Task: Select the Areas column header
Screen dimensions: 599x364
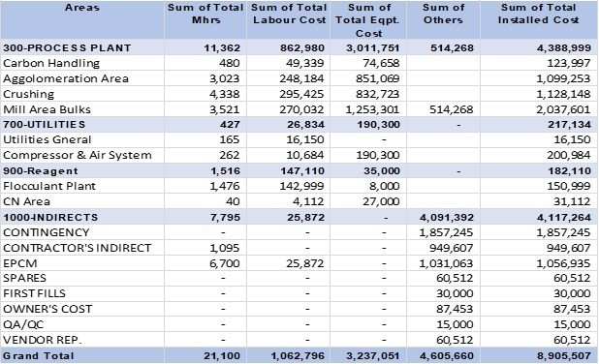Action: pos(82,8)
